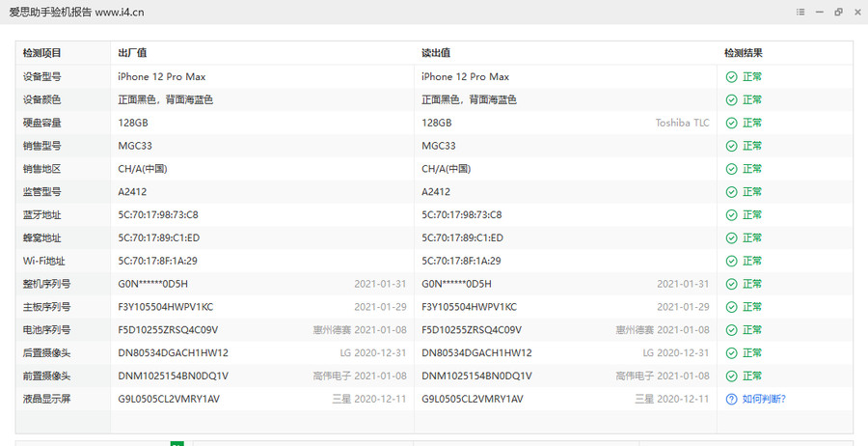The width and height of the screenshot is (868, 446).
Task: Click factory battery serial F5D10255ZRSQ4C09V
Action: coord(168,329)
